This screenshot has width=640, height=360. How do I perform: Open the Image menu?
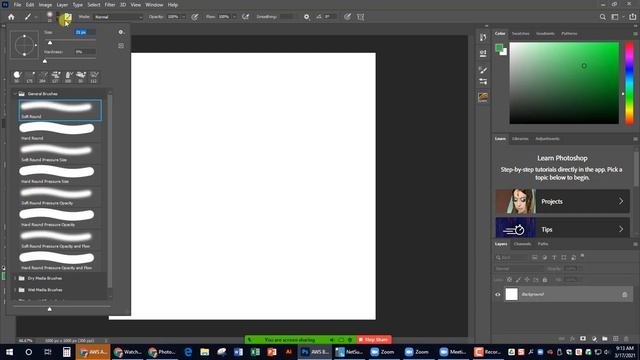[x=45, y=5]
